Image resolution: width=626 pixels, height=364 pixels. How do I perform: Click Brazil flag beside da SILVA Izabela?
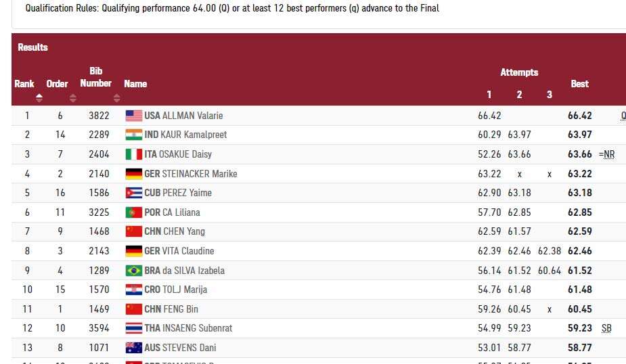tap(134, 271)
